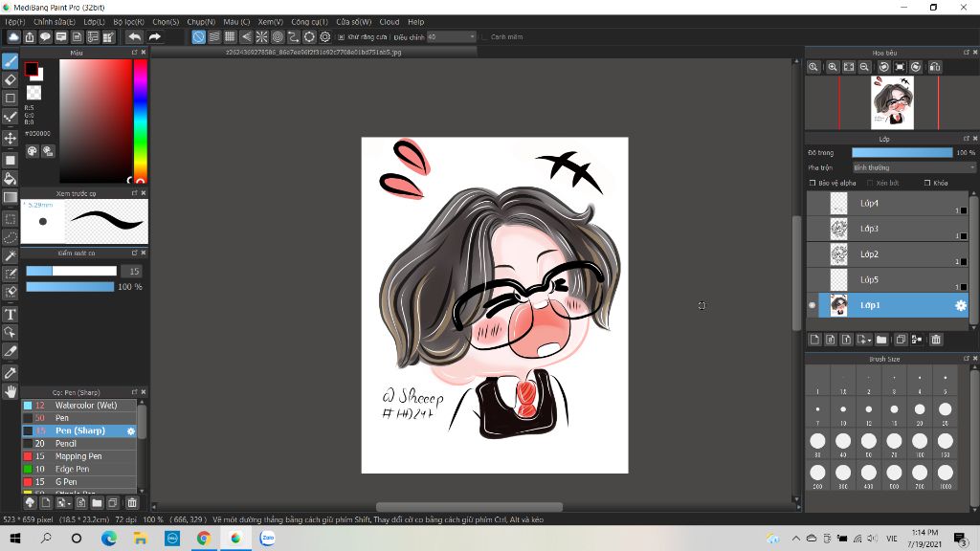Open Pen (Sharp) brush settings gear
Viewport: 980px width, 551px height.
pos(130,431)
